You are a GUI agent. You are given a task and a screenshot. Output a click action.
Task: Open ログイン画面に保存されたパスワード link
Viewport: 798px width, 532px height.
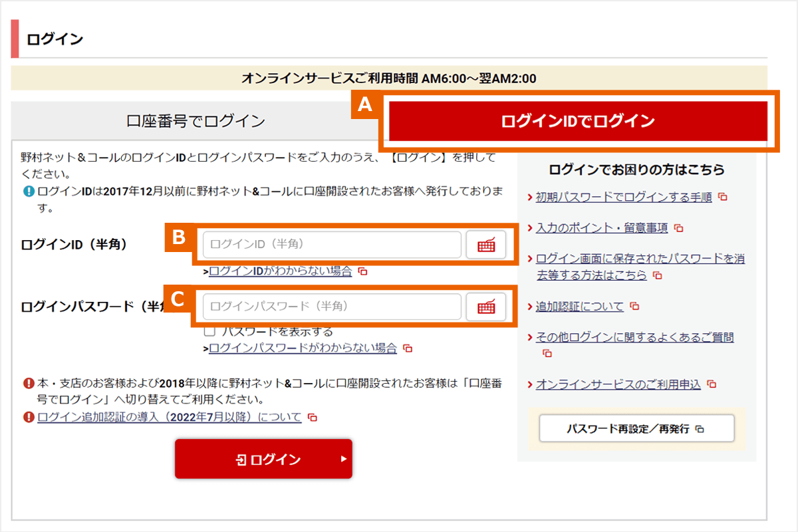(640, 266)
